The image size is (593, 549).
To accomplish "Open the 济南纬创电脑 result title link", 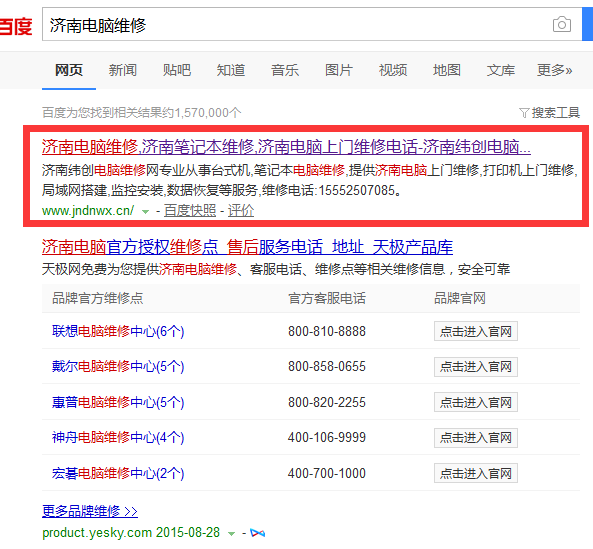I will 286,147.
